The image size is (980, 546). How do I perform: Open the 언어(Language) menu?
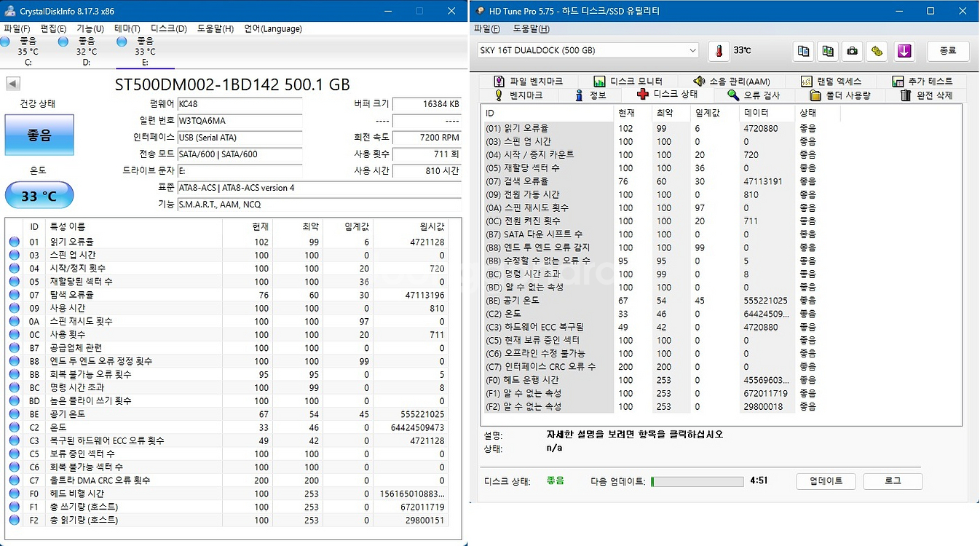tap(272, 28)
